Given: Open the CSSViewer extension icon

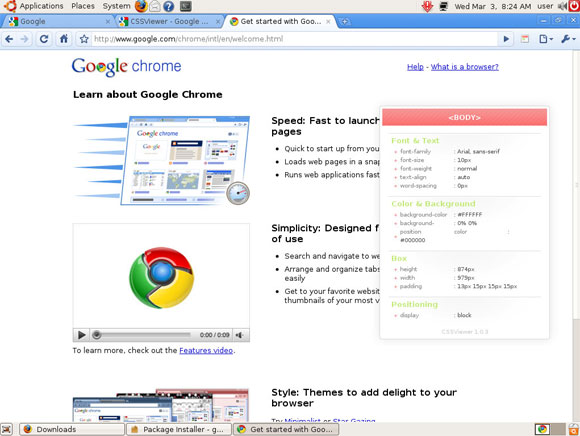Looking at the screenshot, I should (x=525, y=39).
